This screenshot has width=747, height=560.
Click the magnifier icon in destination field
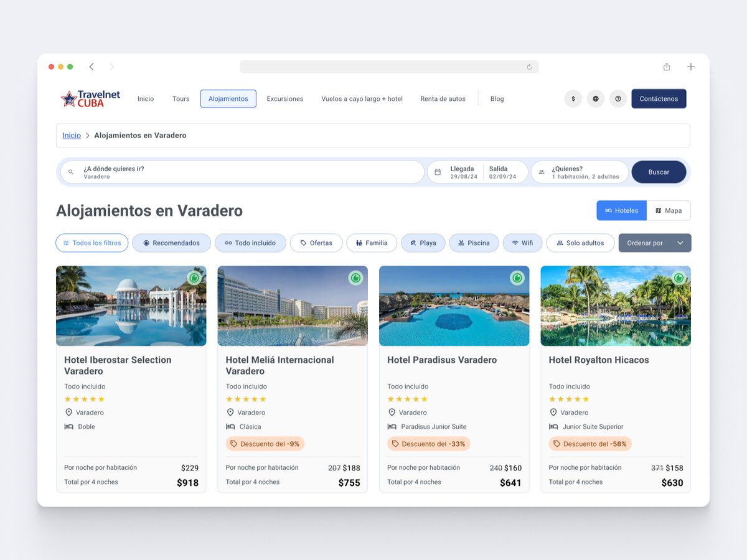(71, 172)
